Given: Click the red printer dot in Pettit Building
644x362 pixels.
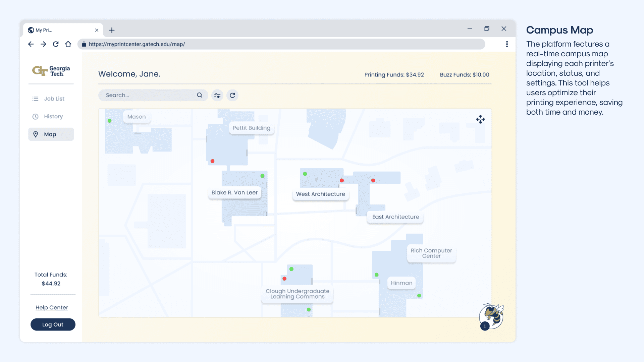Looking at the screenshot, I should 212,161.
